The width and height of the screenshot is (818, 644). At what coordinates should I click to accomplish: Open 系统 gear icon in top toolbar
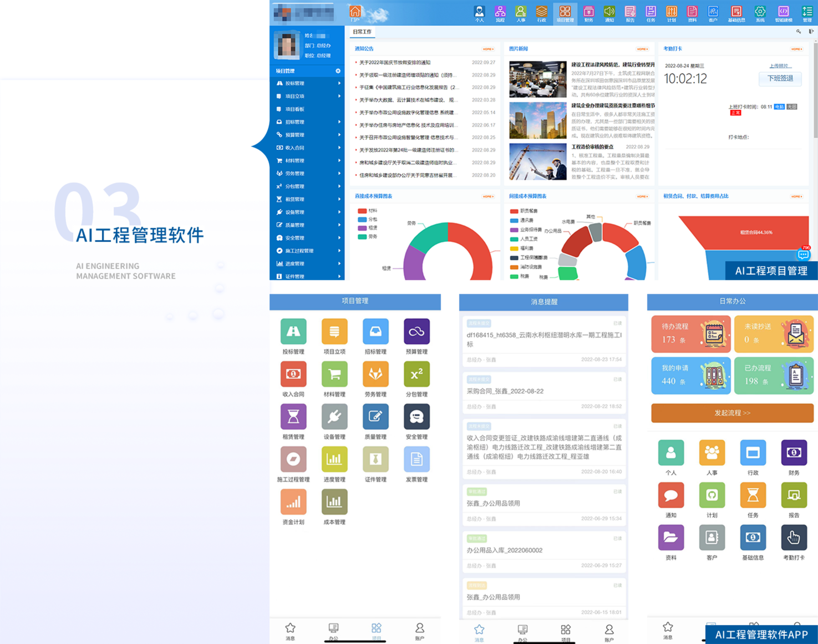[x=760, y=13]
